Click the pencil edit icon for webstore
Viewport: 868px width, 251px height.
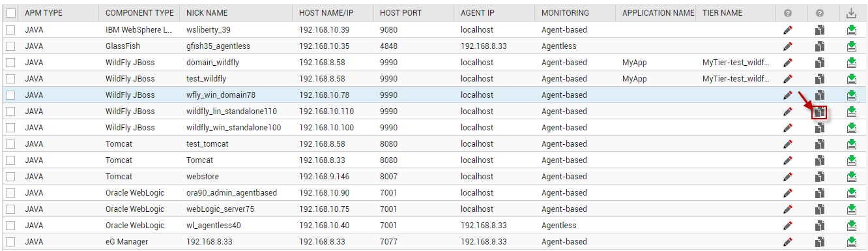[787, 177]
